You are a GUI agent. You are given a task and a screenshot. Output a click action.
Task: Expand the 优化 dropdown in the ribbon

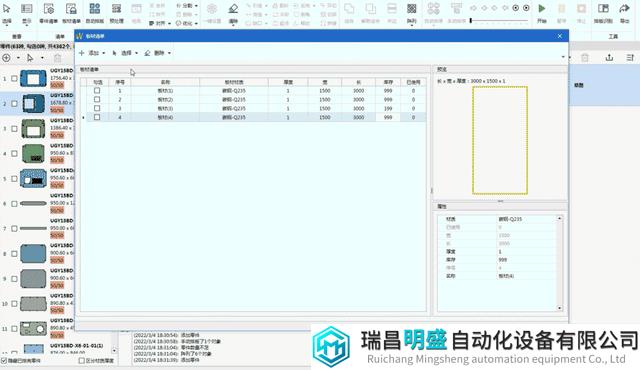pyautogui.click(x=196, y=23)
